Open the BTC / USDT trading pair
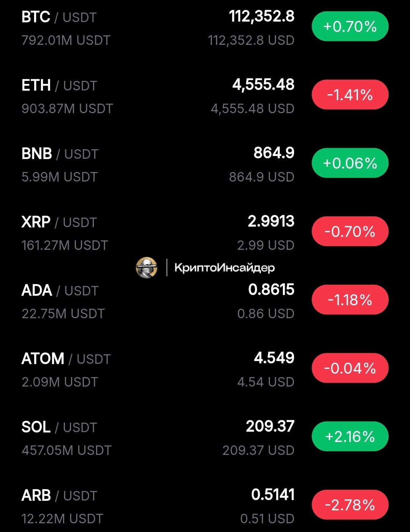 pyautogui.click(x=205, y=28)
